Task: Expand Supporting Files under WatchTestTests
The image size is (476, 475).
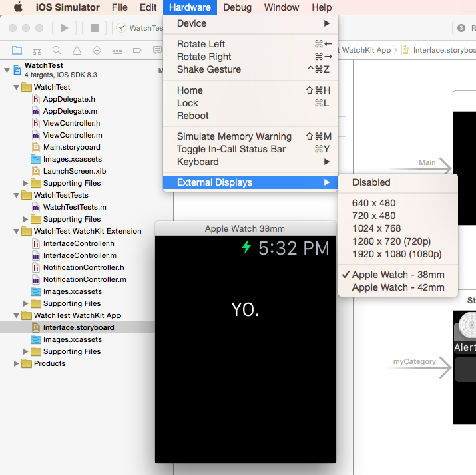Action: point(25,219)
